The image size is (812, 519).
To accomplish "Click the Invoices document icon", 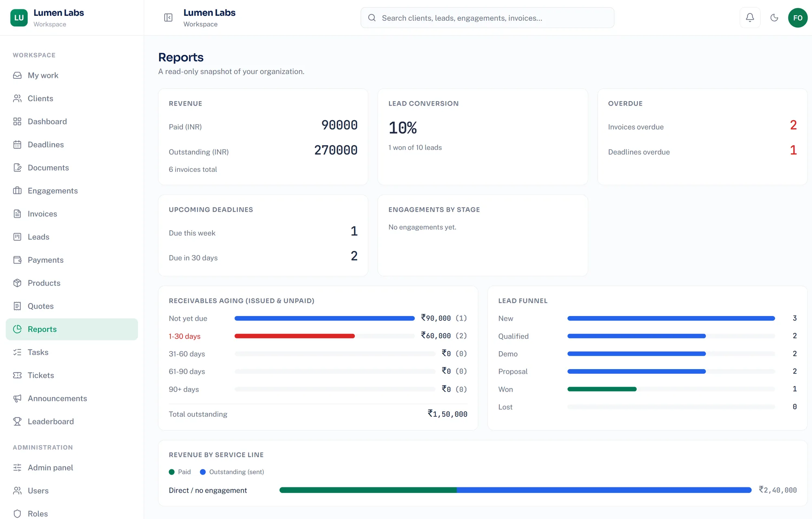I will click(x=17, y=214).
